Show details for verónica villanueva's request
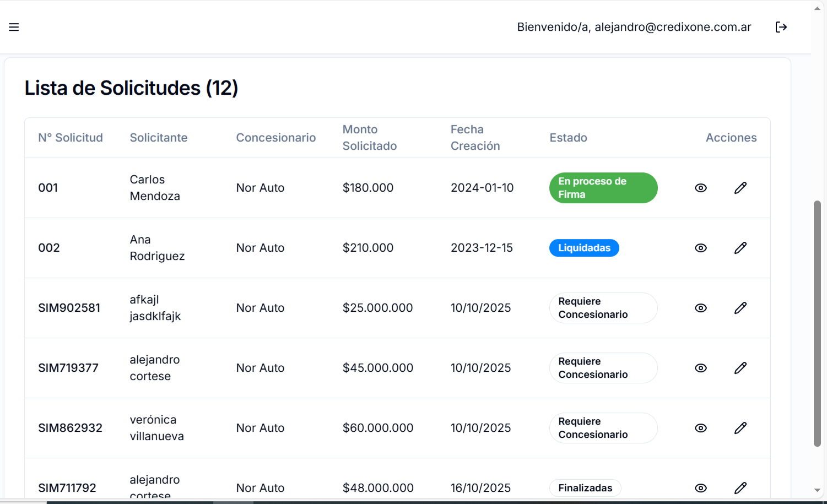The width and height of the screenshot is (827, 504). [x=700, y=428]
